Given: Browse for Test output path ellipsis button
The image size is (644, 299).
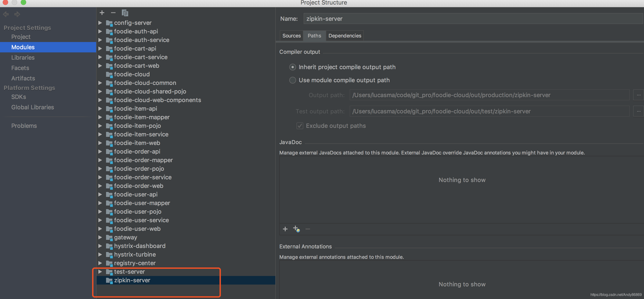Looking at the screenshot, I should tap(638, 111).
